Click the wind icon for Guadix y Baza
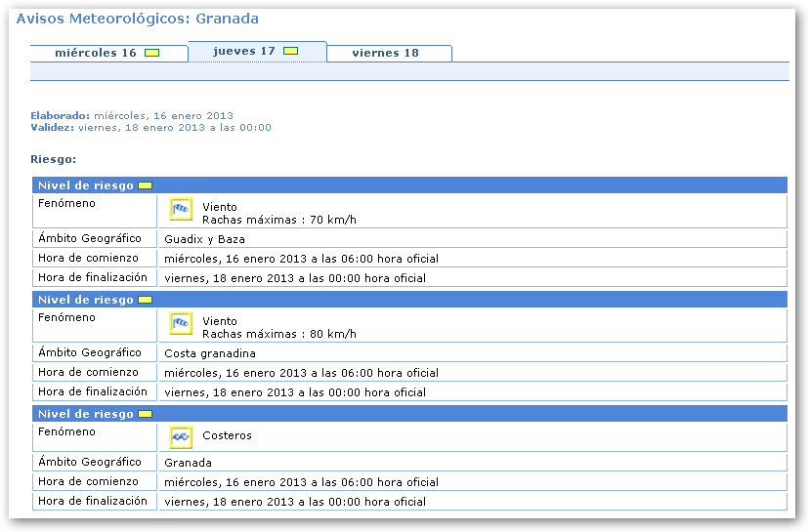Viewport: 809px width, 532px height. [181, 209]
